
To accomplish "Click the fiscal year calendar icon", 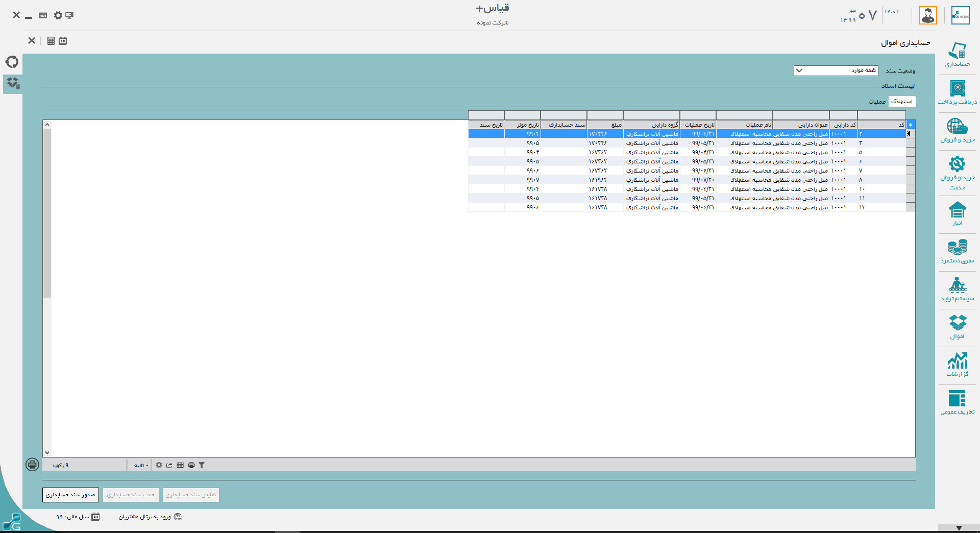I will click(x=95, y=517).
